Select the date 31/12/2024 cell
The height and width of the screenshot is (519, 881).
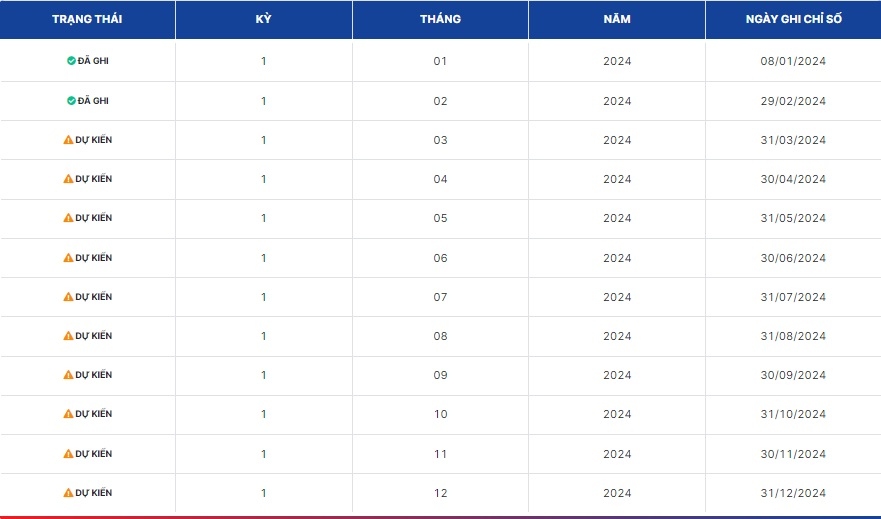793,493
